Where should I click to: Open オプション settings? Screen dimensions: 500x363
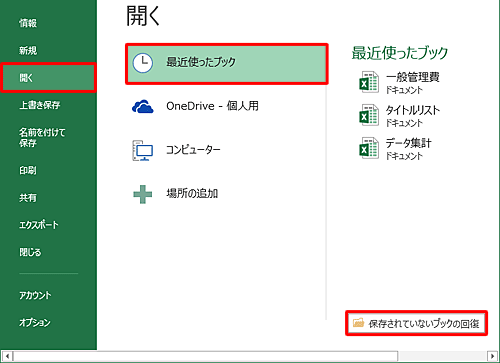35,322
